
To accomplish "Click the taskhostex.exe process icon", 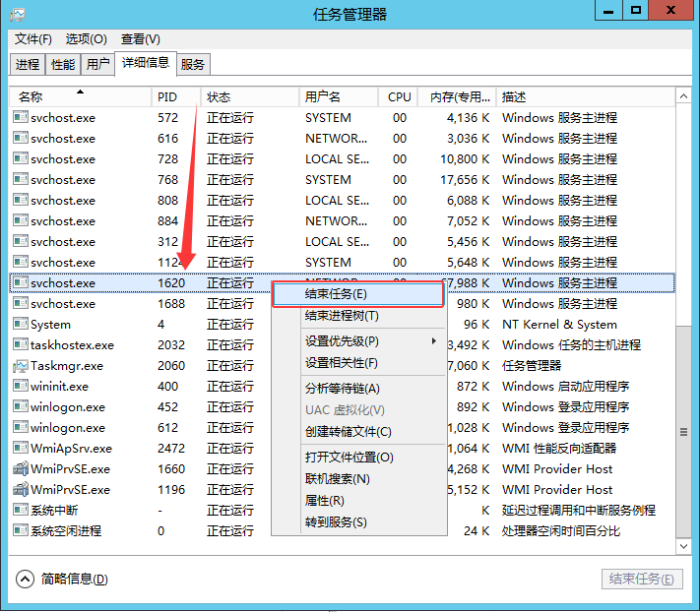I will click(20, 345).
